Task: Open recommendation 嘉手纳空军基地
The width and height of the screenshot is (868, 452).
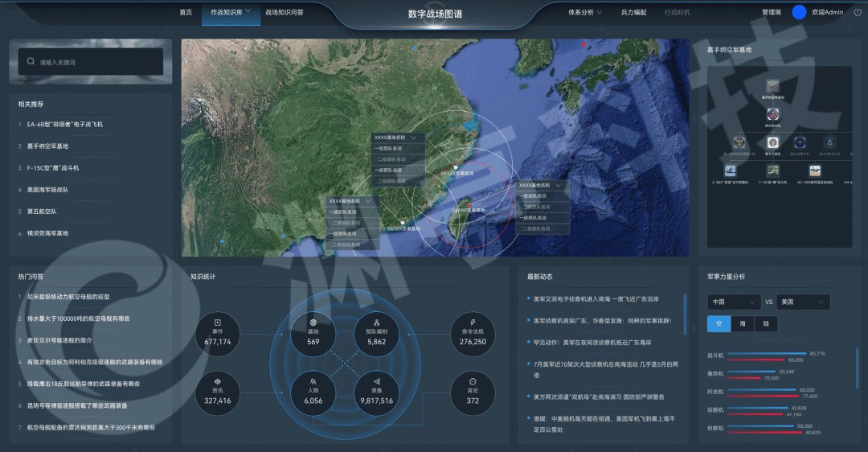Action: click(x=47, y=146)
